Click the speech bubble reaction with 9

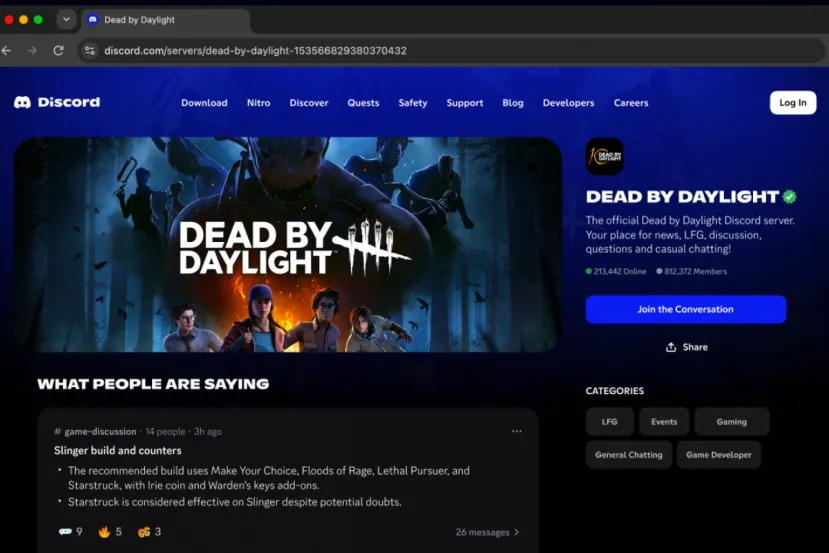(70, 532)
